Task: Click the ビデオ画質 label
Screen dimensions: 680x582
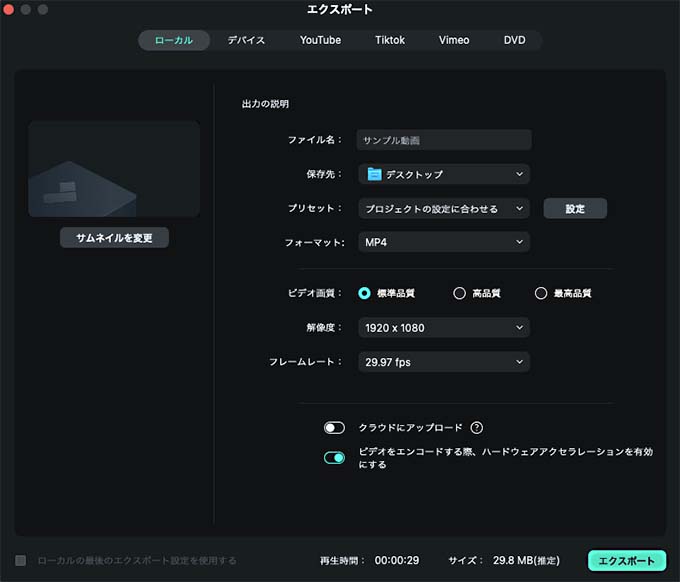Action: point(314,294)
